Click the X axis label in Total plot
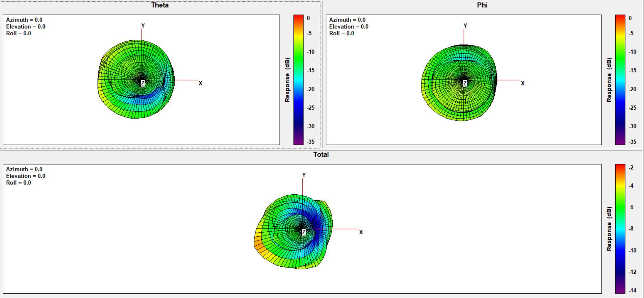Viewport: 644px width, 298px height. (x=361, y=232)
